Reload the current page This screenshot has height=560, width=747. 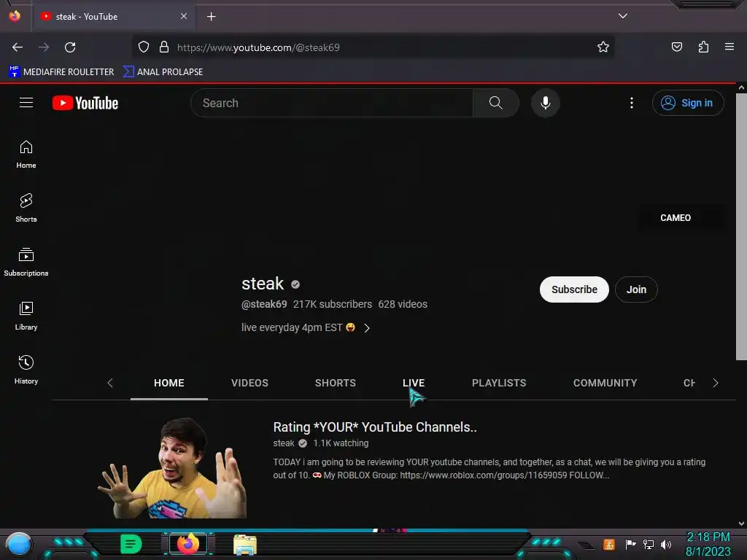point(70,47)
